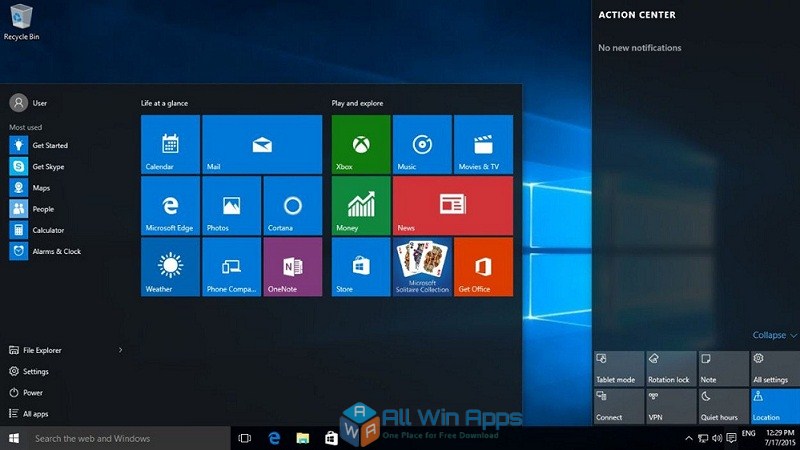Open the Cortana tile

pyautogui.click(x=293, y=206)
